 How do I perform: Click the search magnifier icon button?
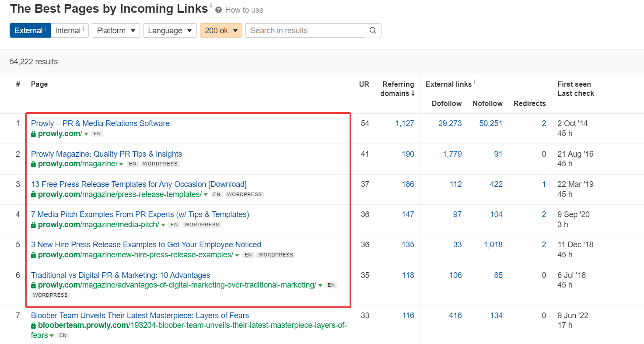point(373,31)
